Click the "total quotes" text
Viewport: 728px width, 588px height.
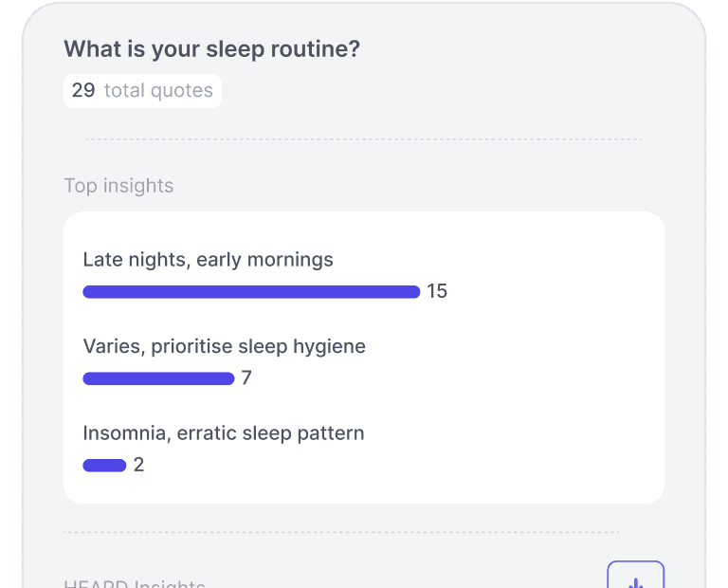[158, 90]
